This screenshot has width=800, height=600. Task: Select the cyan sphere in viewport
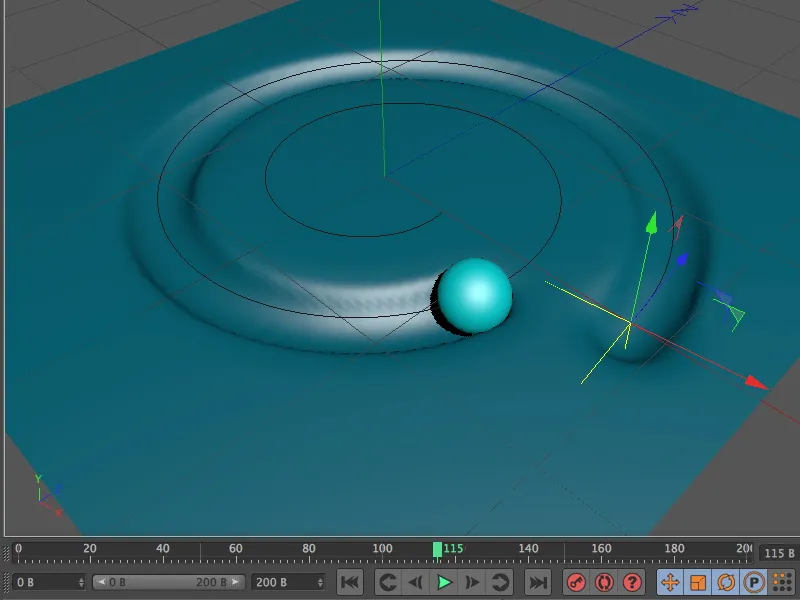tap(474, 295)
